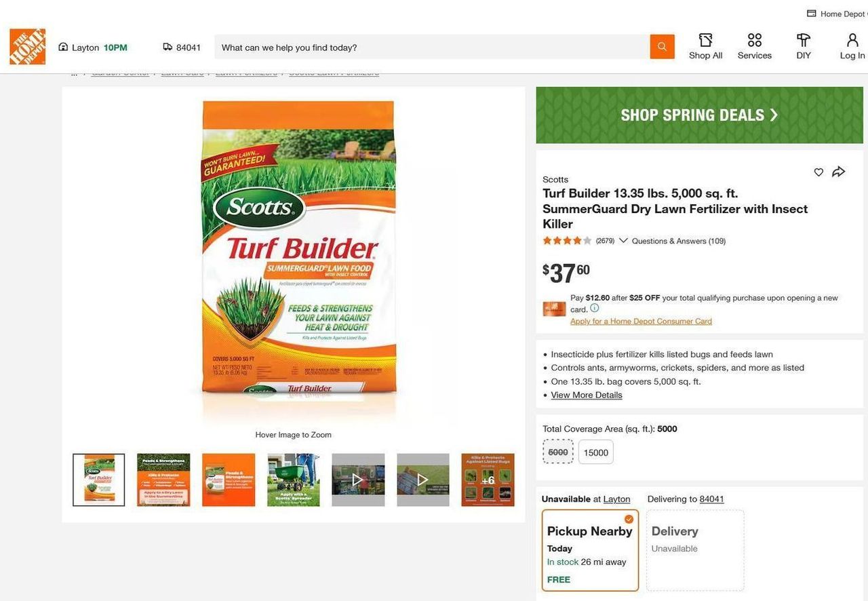Open the Services menu
This screenshot has height=601, width=868.
coord(754,47)
